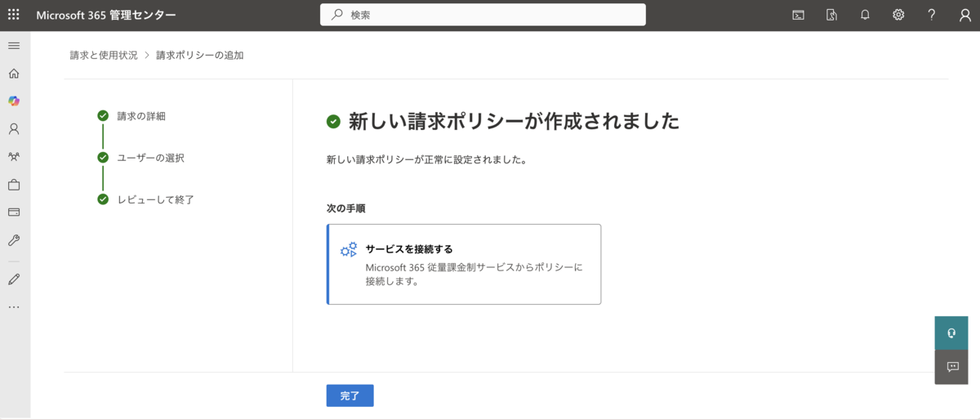
Task: Click the pencil customize navigation icon
Action: coord(14,279)
